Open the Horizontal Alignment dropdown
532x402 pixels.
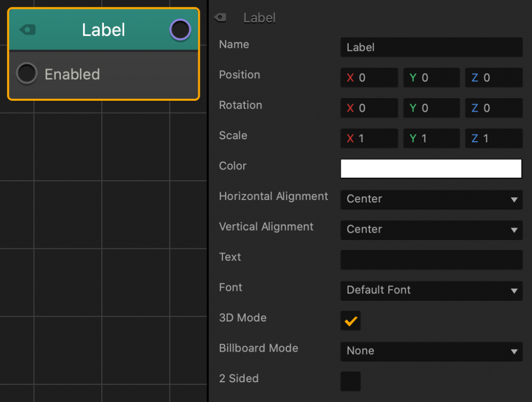click(431, 199)
